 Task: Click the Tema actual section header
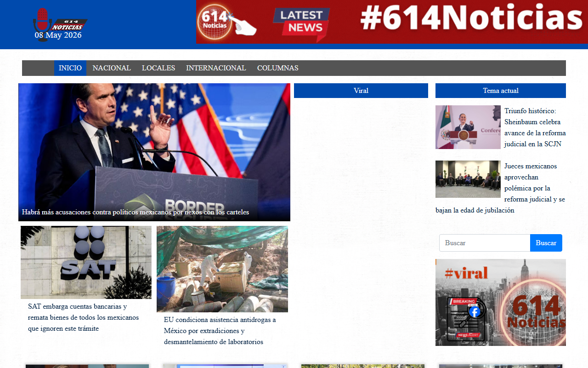tap(501, 91)
